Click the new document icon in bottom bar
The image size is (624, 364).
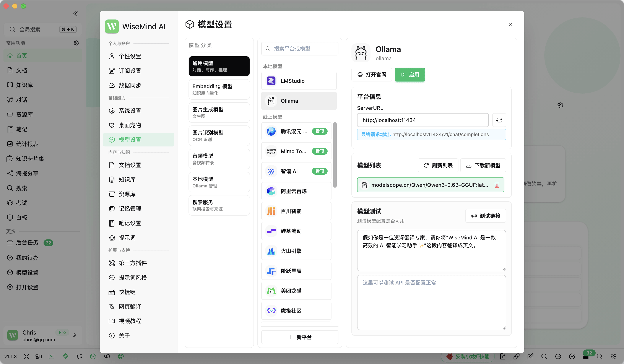[502, 356]
